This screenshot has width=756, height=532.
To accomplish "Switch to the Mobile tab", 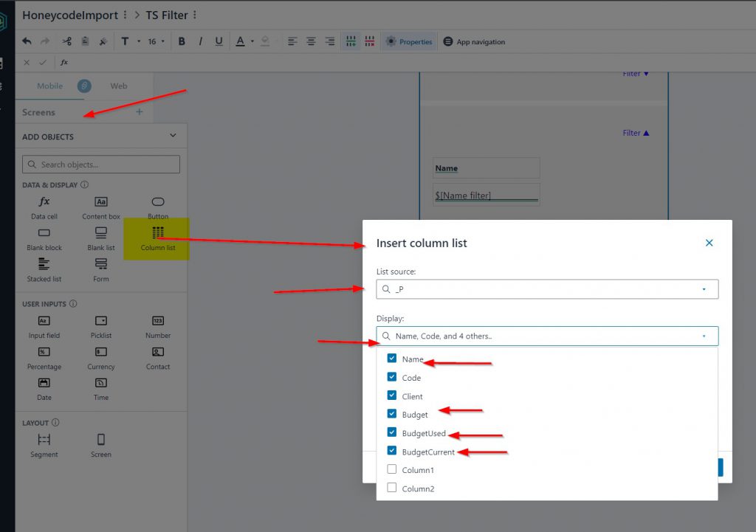I will [50, 86].
